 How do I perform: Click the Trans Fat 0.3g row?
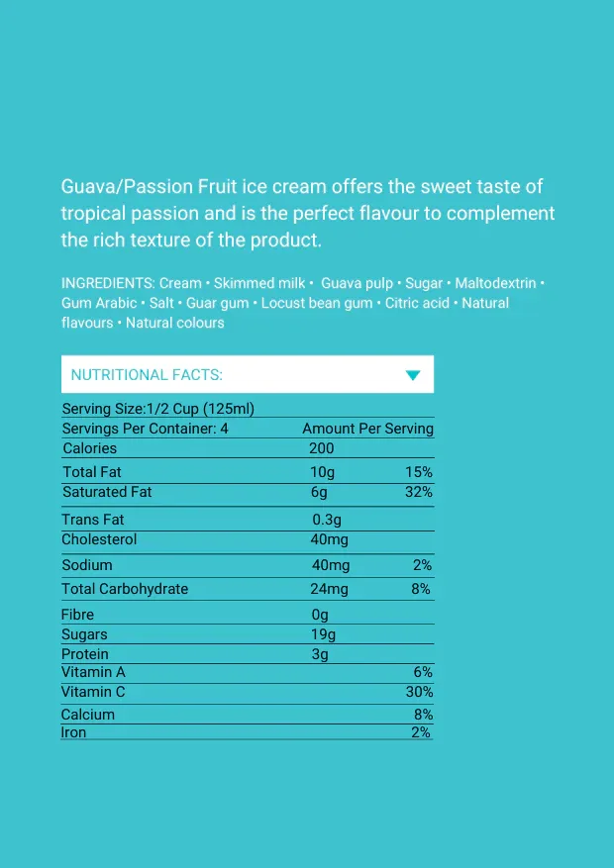point(248,520)
